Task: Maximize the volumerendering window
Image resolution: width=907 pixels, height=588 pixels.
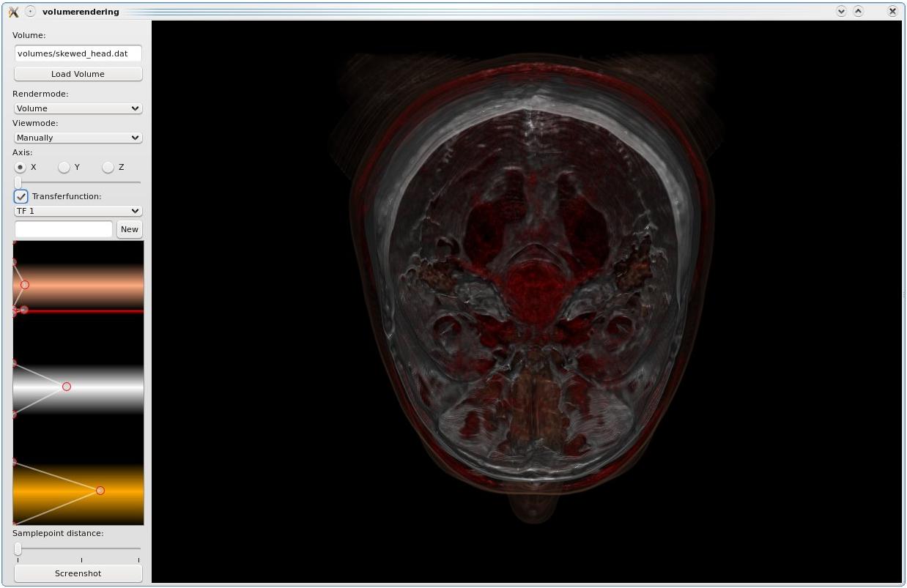Action: click(x=858, y=11)
